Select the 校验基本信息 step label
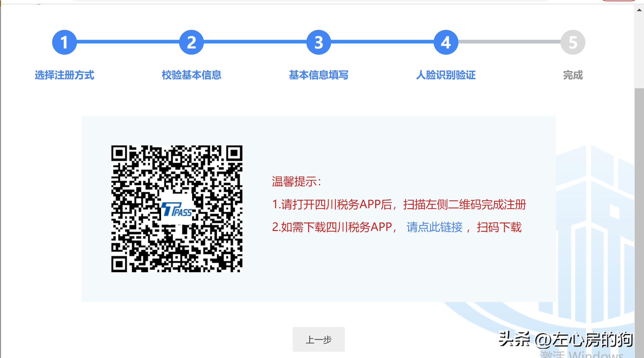The height and width of the screenshot is (358, 644). click(191, 75)
